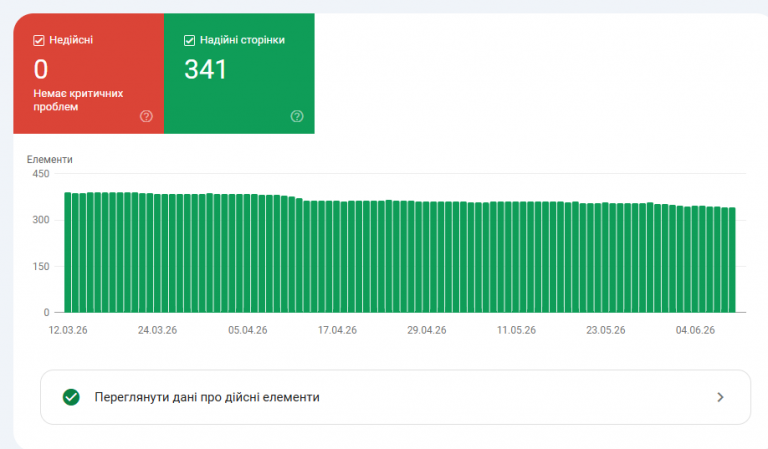The image size is (768, 449).
Task: Open Переглянути дані про дійсні елементи
Action: (395, 397)
